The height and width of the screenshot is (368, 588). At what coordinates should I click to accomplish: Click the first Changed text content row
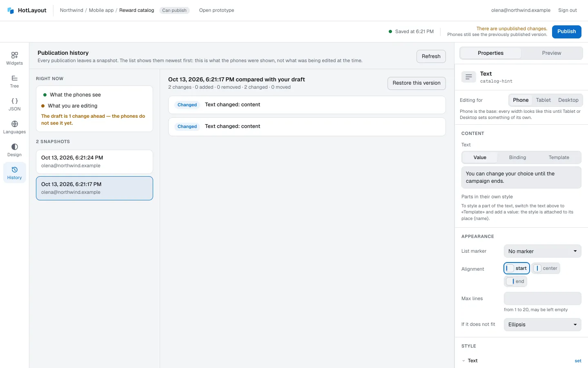[307, 105]
